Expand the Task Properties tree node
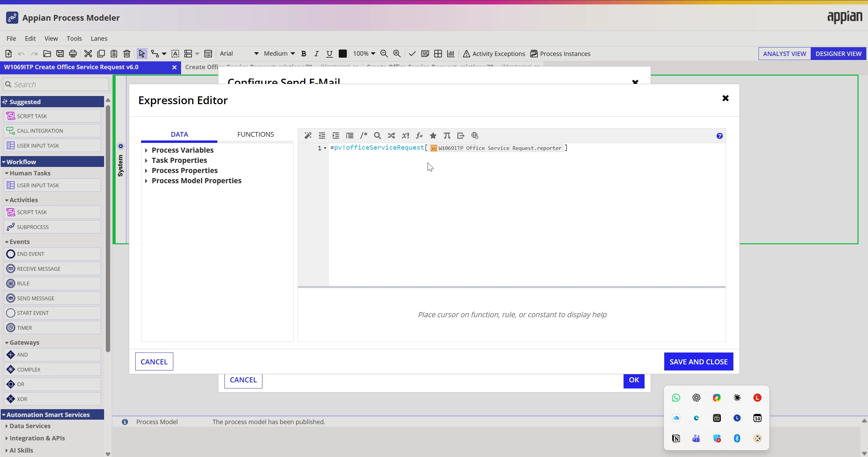Viewport: 868px width, 457px height. point(146,160)
